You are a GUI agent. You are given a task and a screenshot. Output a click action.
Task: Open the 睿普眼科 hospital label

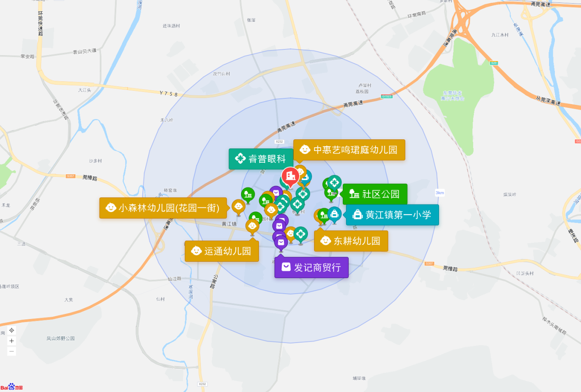[x=261, y=159]
